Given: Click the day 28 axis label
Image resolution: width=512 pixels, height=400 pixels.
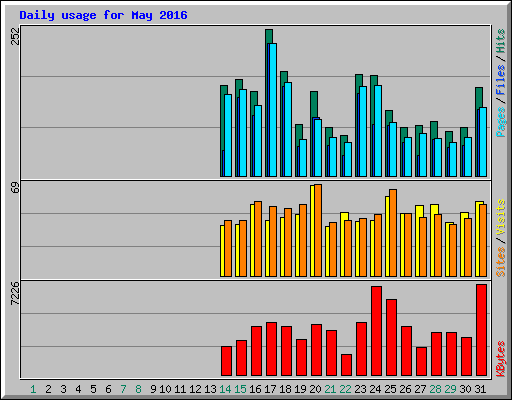Looking at the screenshot, I should pyautogui.click(x=435, y=389).
